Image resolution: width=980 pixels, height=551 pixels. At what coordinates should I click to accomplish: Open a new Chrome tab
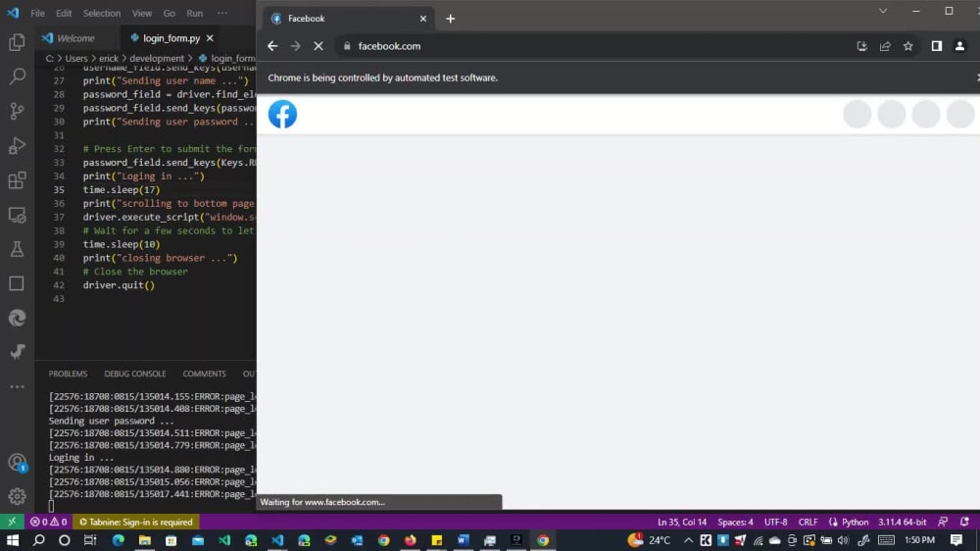[x=450, y=19]
